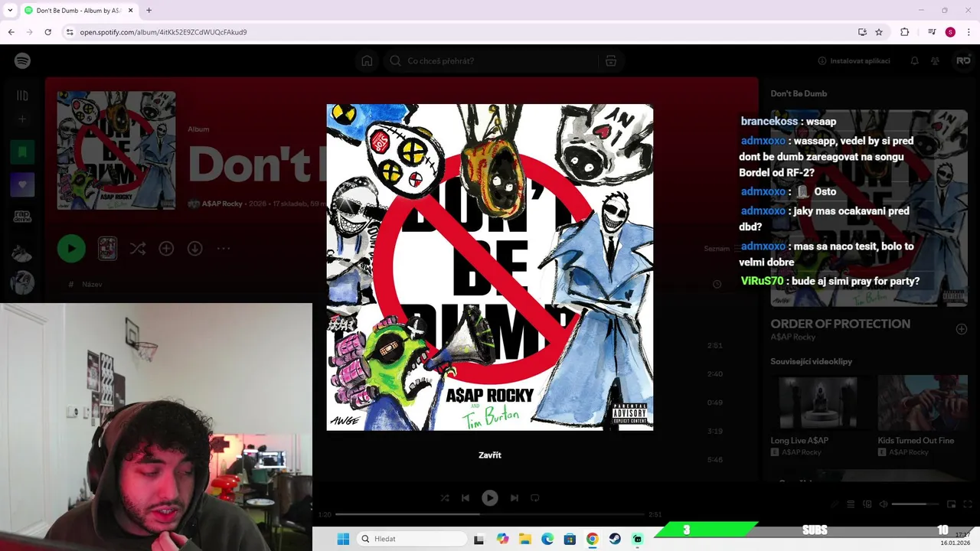980x551 pixels.
Task: Download the album arrow icon
Action: (194, 249)
